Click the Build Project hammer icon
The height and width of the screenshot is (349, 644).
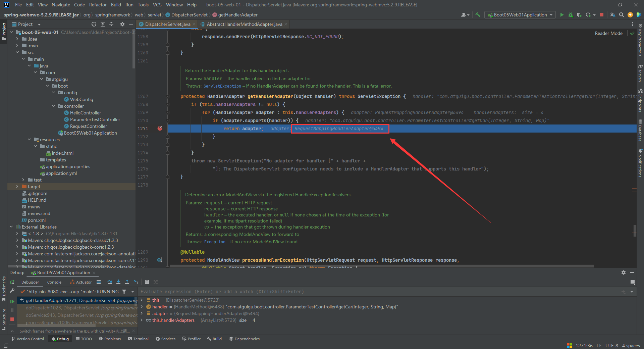(x=478, y=15)
